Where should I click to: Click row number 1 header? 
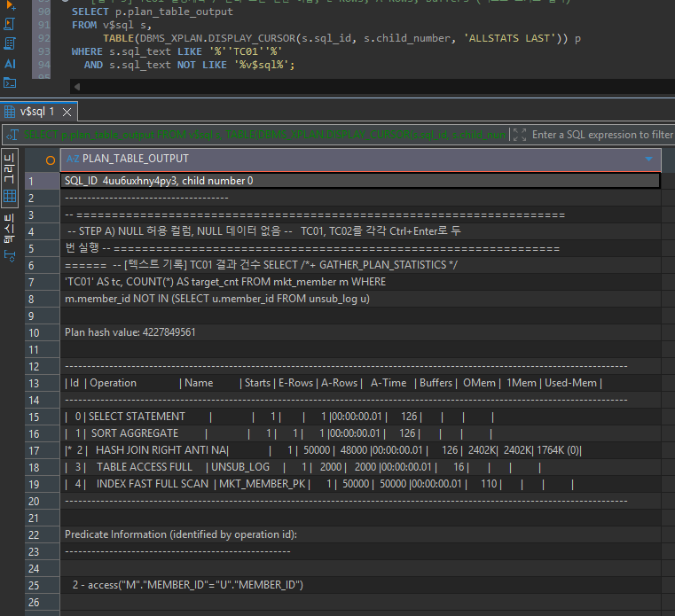point(43,181)
